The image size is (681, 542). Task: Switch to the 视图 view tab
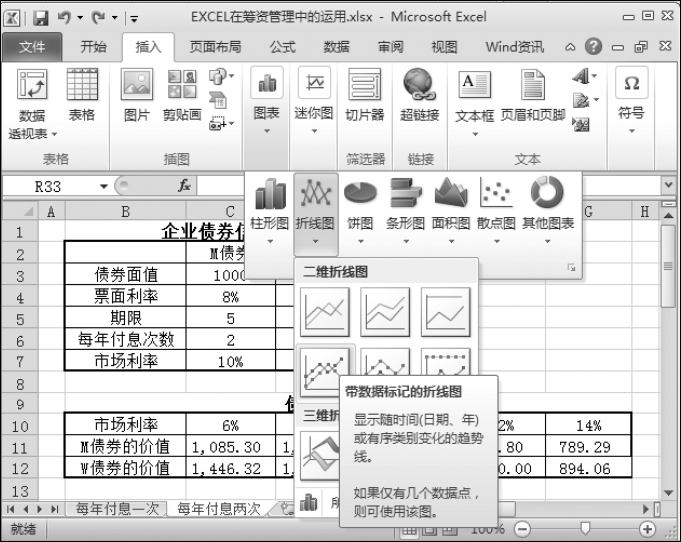pyautogui.click(x=444, y=46)
